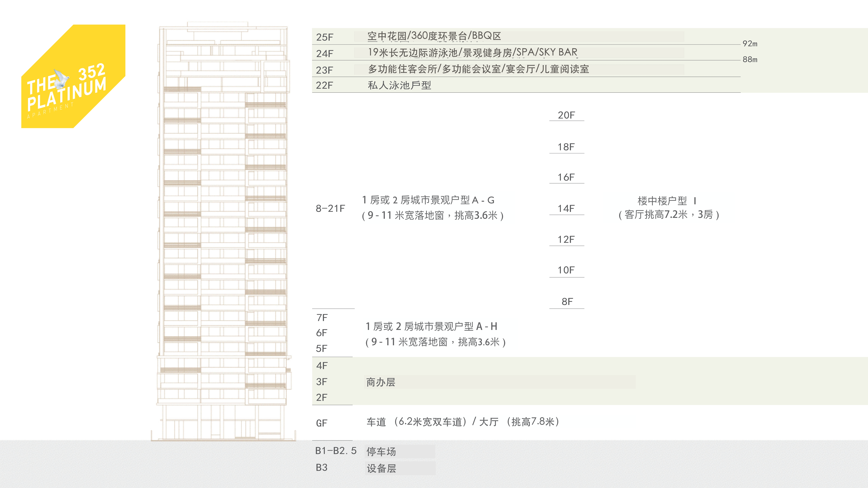Click the building elevation drawing
The width and height of the screenshot is (868, 488).
[223, 231]
